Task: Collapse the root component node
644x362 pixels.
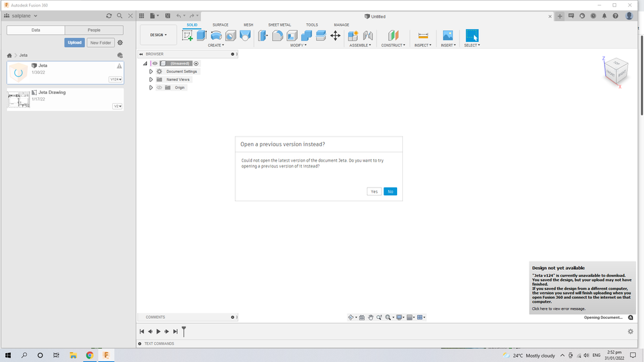Action: coord(145,64)
